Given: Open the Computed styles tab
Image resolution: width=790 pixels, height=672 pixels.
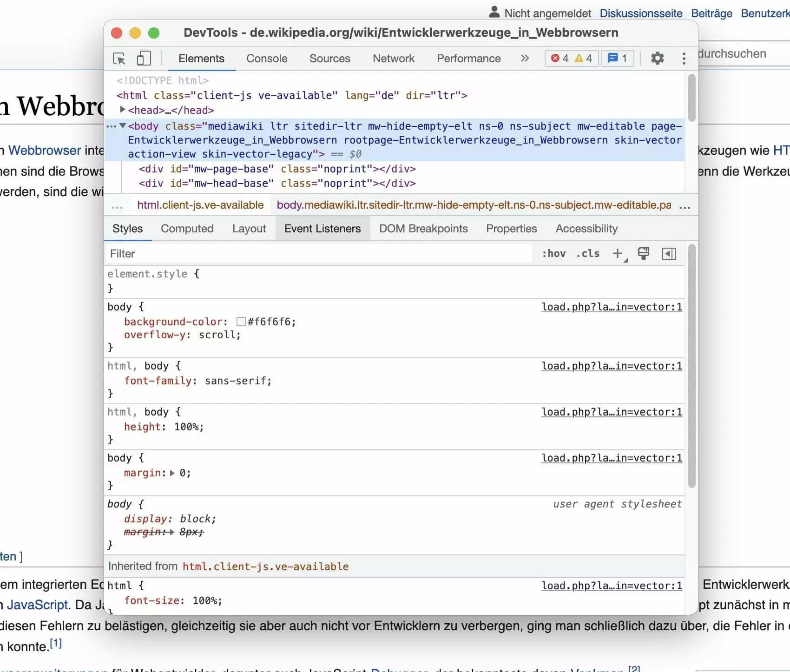Looking at the screenshot, I should point(187,229).
